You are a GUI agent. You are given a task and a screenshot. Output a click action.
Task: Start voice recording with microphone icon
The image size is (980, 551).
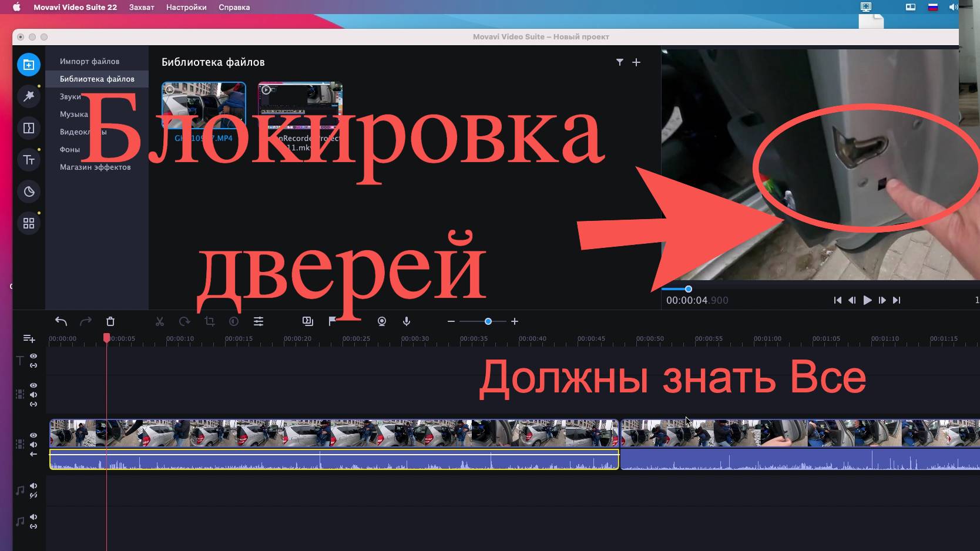pyautogui.click(x=407, y=321)
